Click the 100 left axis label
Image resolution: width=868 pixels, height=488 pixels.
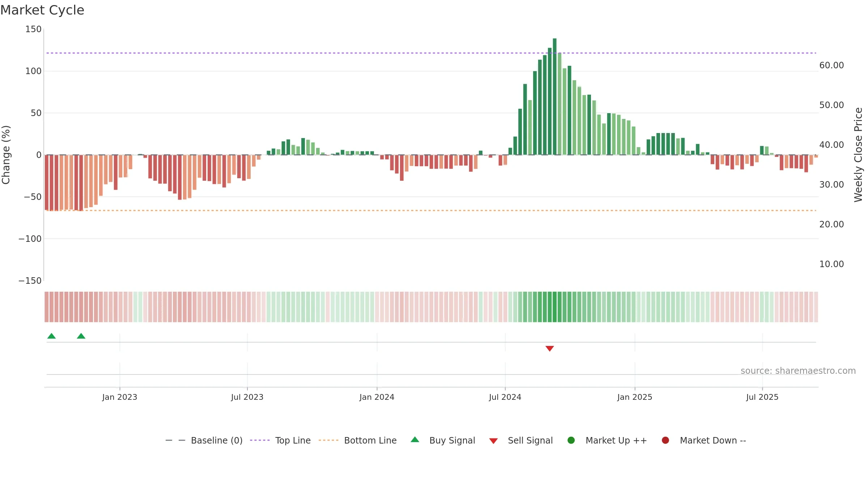pos(33,71)
